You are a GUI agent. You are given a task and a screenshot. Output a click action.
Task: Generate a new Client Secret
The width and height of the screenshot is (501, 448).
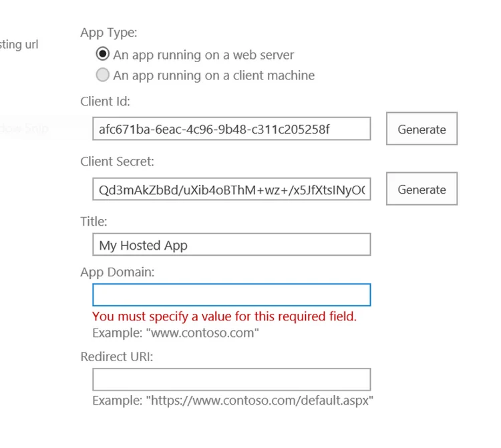click(422, 189)
